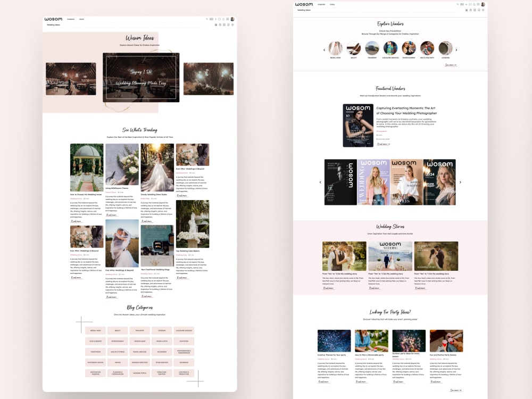Click the right arrow of the magazine covers carousel
Image resolution: width=532 pixels, height=399 pixels.
click(x=460, y=182)
